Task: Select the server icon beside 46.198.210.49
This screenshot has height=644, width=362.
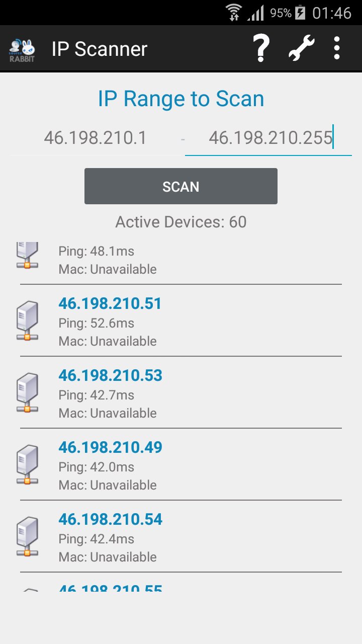Action: [27, 465]
